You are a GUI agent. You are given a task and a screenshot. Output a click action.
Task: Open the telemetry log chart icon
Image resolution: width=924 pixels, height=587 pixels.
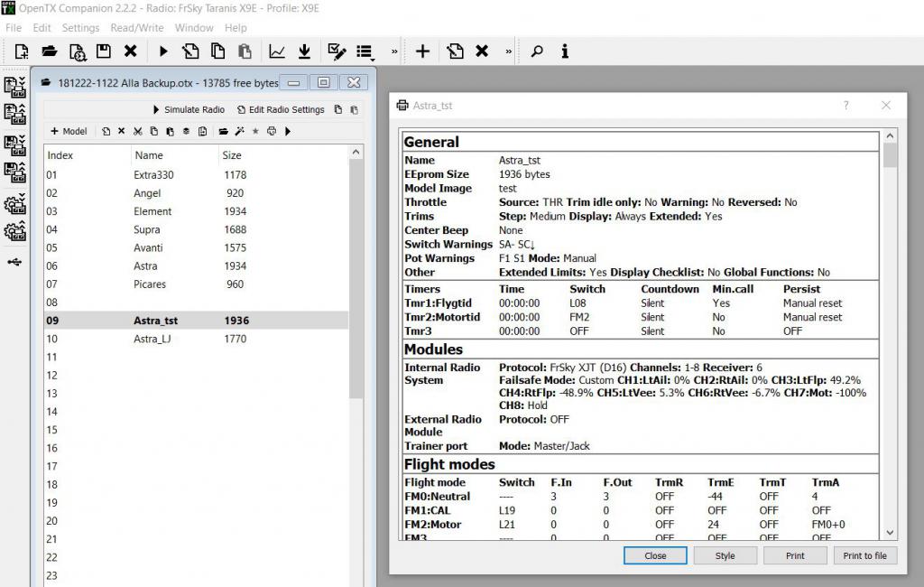[x=278, y=51]
